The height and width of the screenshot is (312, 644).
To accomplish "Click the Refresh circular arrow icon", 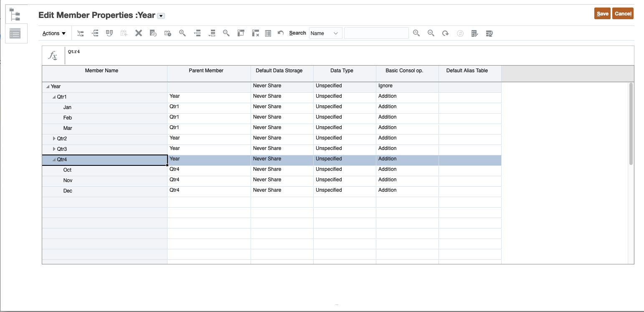I will pyautogui.click(x=445, y=33).
